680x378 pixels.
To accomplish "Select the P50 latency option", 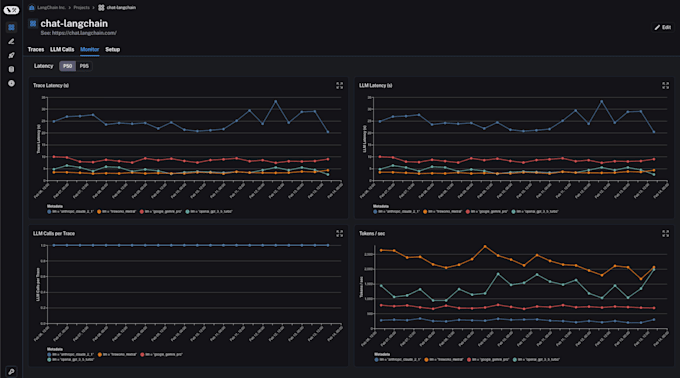I will pos(67,66).
